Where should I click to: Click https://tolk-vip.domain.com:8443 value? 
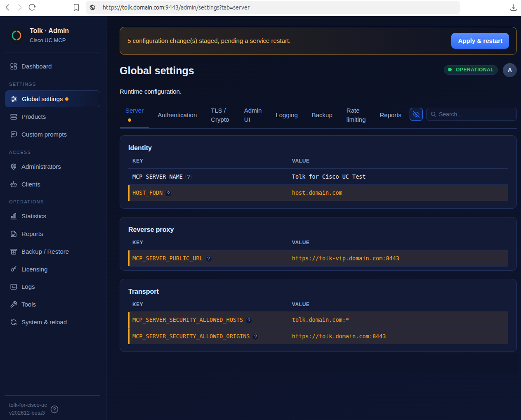click(346, 258)
